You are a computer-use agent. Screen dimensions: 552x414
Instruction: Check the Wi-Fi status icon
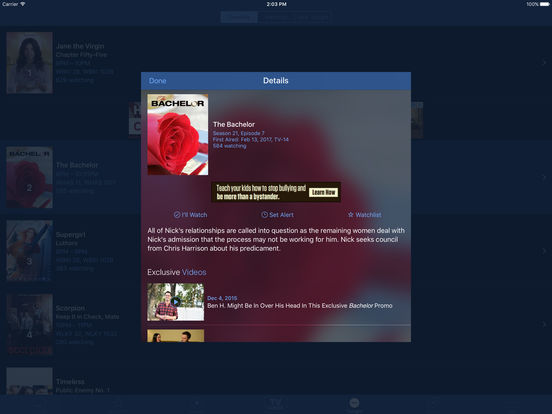[x=23, y=4]
